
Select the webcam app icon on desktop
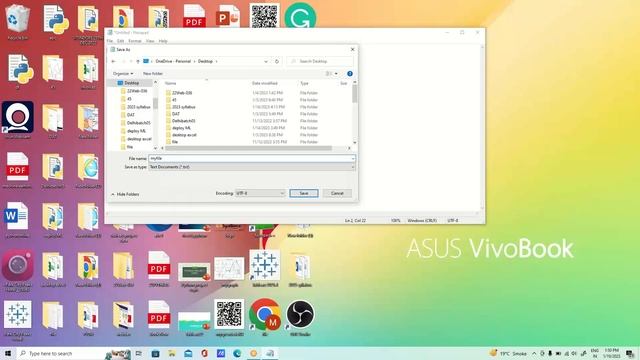(18, 120)
